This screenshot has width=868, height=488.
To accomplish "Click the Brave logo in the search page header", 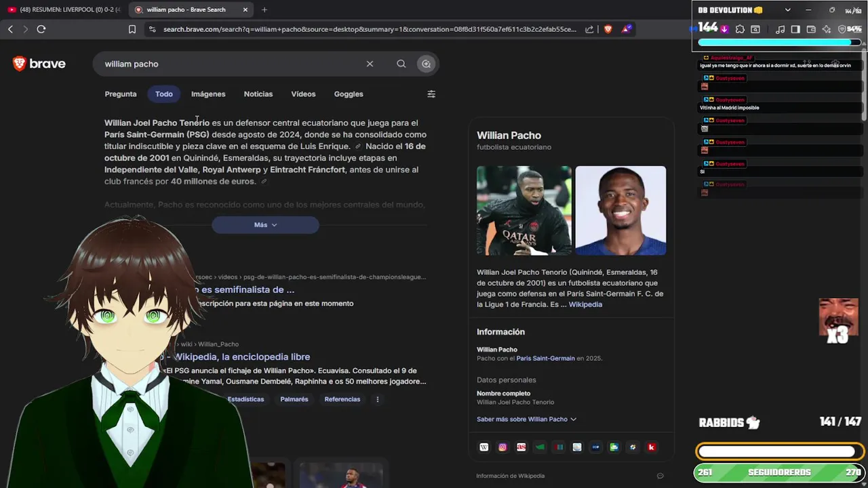I will tap(39, 64).
